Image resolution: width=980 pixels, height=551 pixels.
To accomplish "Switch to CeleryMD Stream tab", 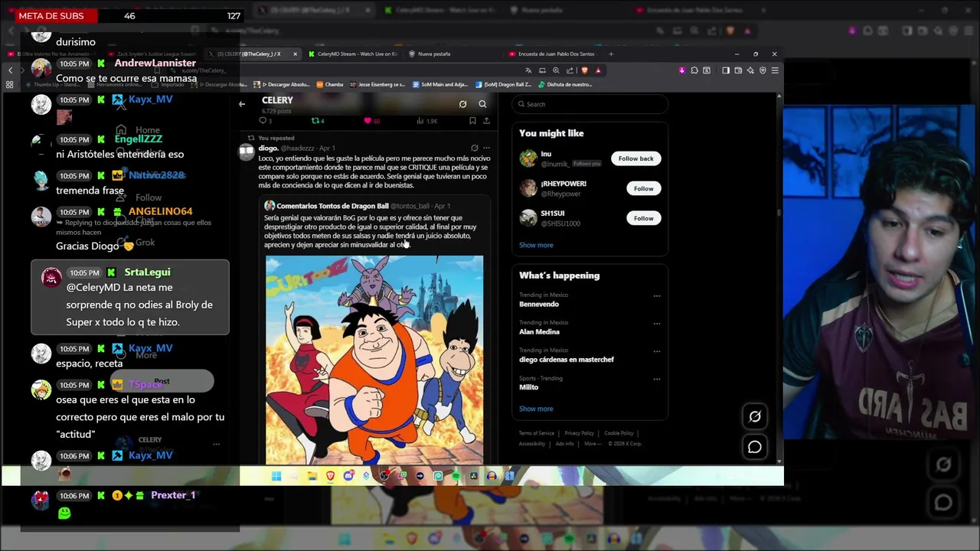I will pos(353,54).
